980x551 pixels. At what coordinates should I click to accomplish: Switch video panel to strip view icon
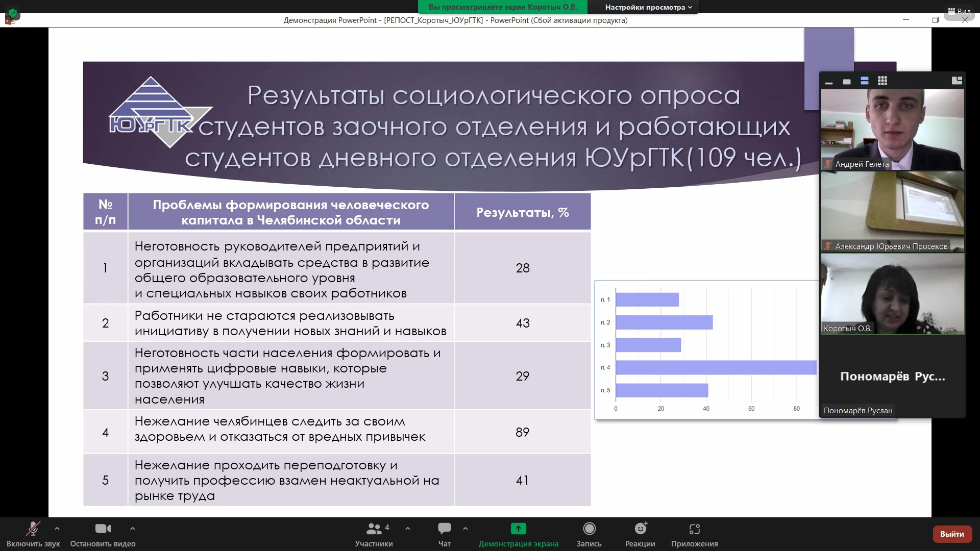tap(865, 81)
